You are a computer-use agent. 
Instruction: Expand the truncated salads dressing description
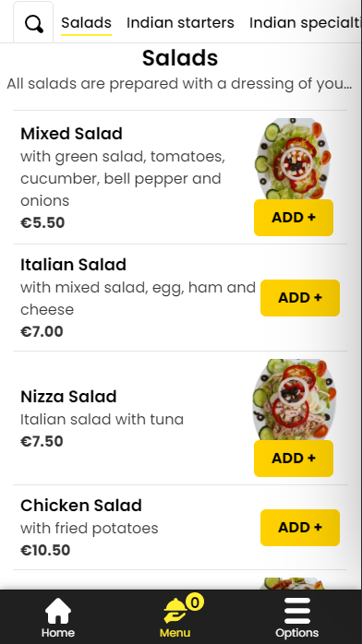pos(179,84)
